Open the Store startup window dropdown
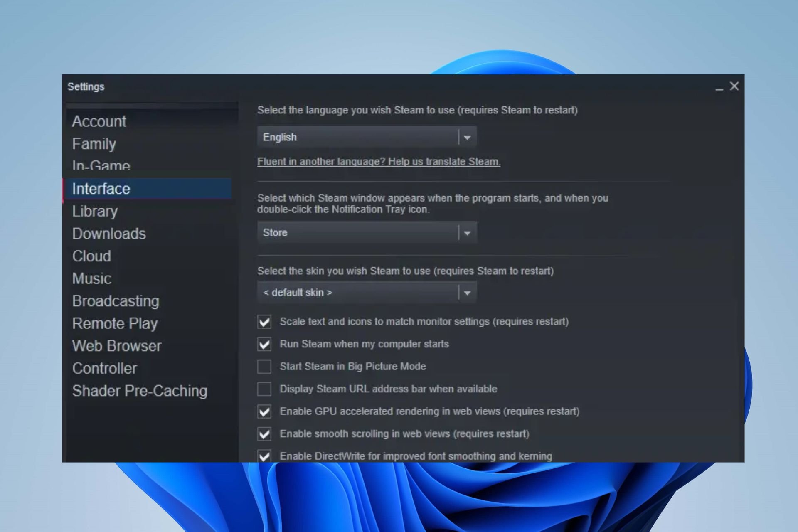 (x=367, y=232)
